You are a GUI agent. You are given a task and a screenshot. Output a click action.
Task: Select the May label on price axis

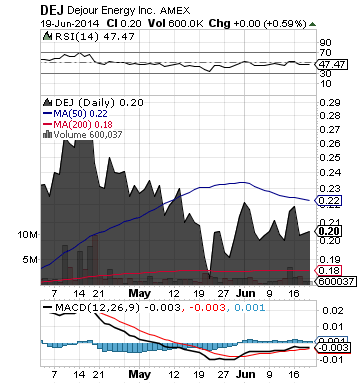pos(140,294)
